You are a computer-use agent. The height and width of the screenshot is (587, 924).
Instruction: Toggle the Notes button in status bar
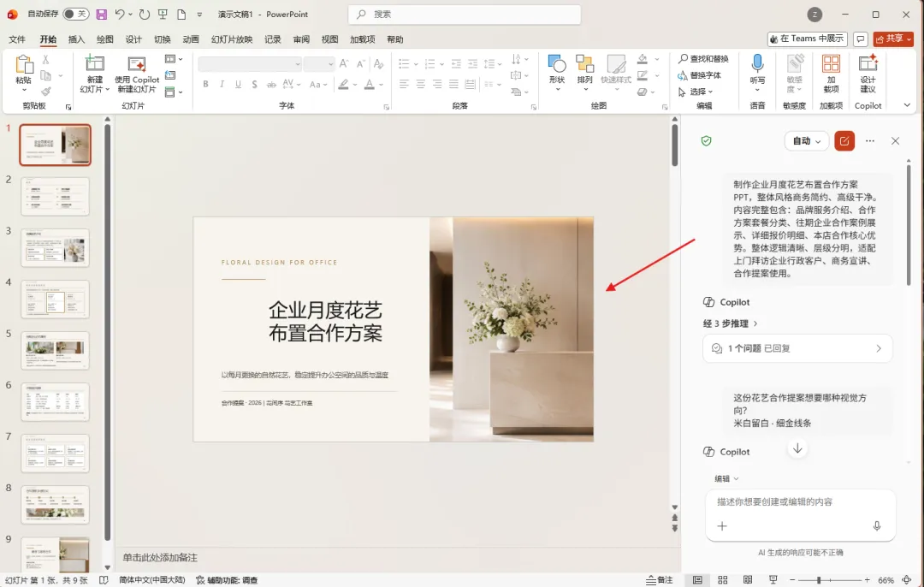pyautogui.click(x=660, y=580)
